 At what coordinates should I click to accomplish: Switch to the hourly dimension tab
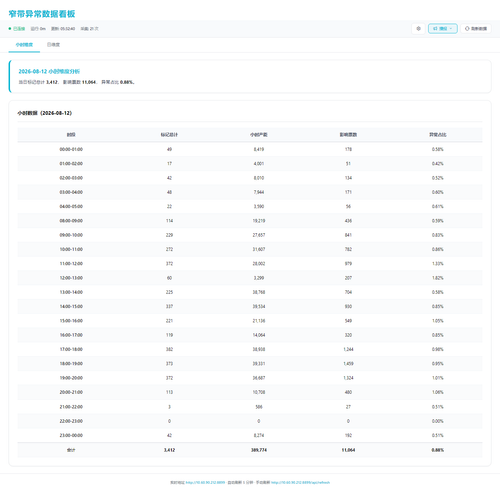coord(24,45)
